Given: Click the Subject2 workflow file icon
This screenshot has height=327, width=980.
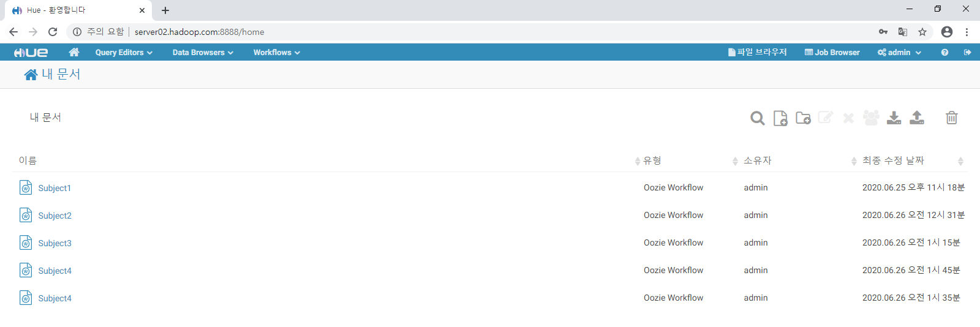Looking at the screenshot, I should pyautogui.click(x=26, y=215).
